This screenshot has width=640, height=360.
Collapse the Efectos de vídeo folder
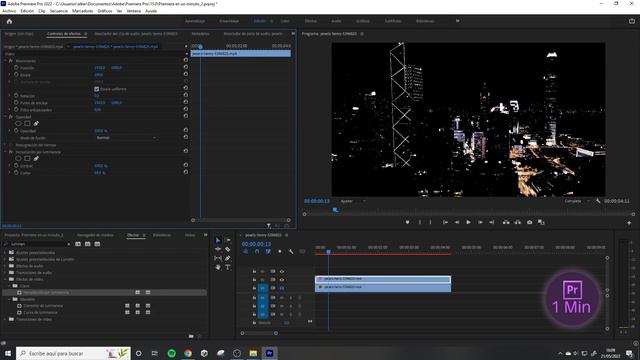click(5, 279)
